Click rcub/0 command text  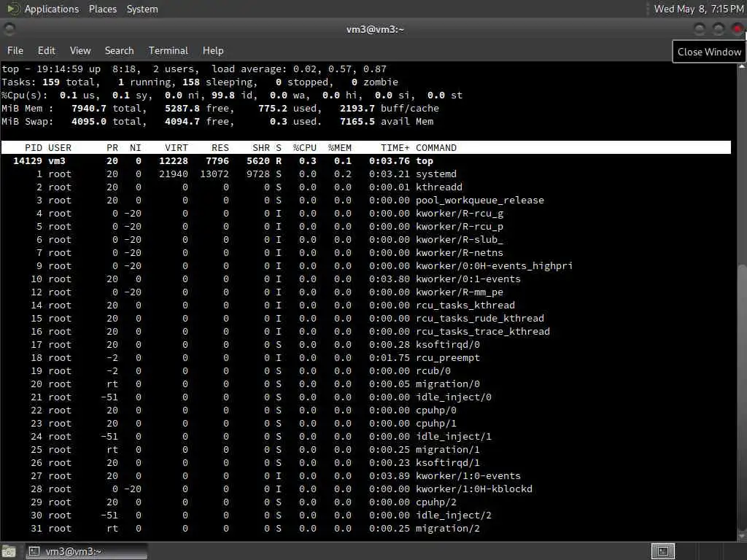pos(433,371)
